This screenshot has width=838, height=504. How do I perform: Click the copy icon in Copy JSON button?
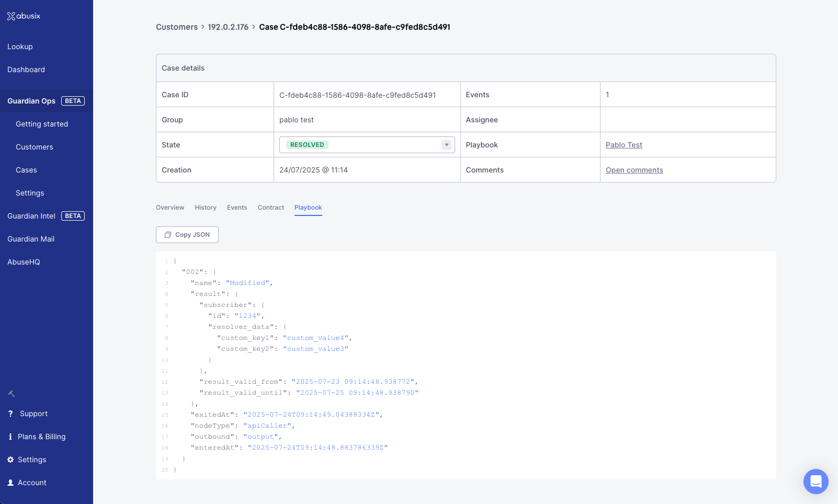[x=168, y=235]
